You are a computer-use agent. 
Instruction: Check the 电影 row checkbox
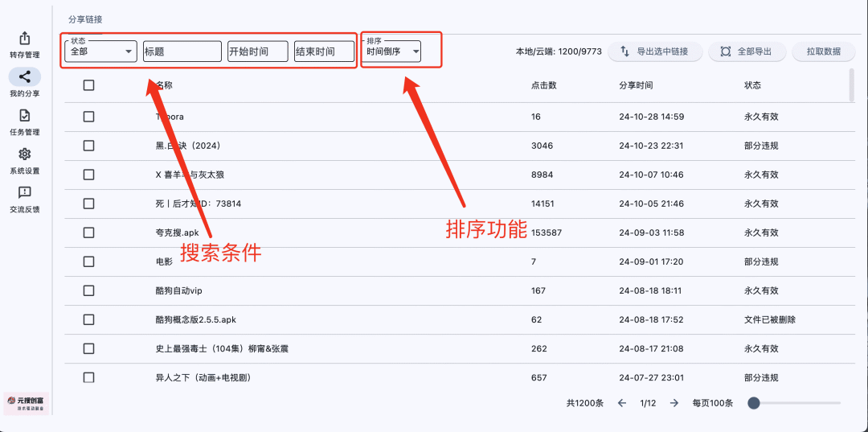tap(88, 261)
